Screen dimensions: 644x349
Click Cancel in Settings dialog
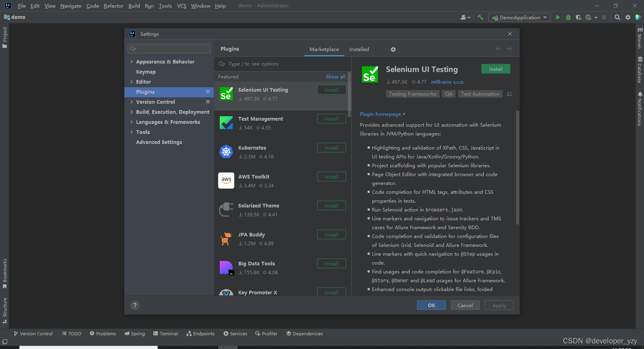[465, 305]
